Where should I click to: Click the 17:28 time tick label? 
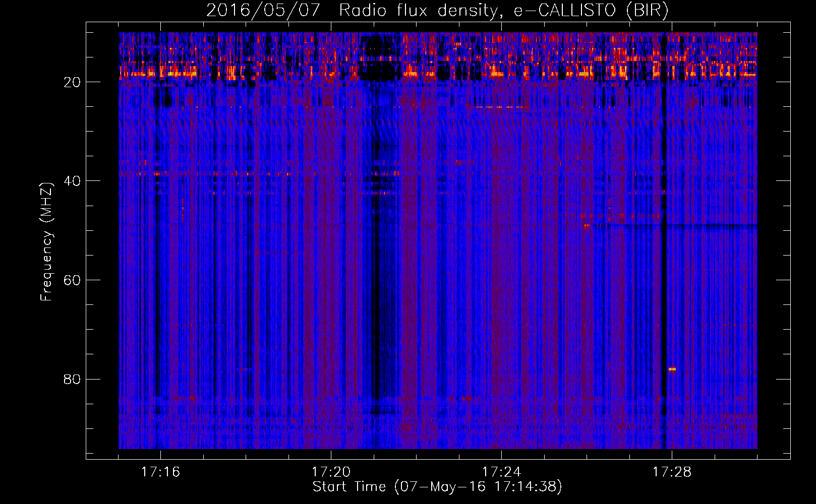tap(672, 472)
